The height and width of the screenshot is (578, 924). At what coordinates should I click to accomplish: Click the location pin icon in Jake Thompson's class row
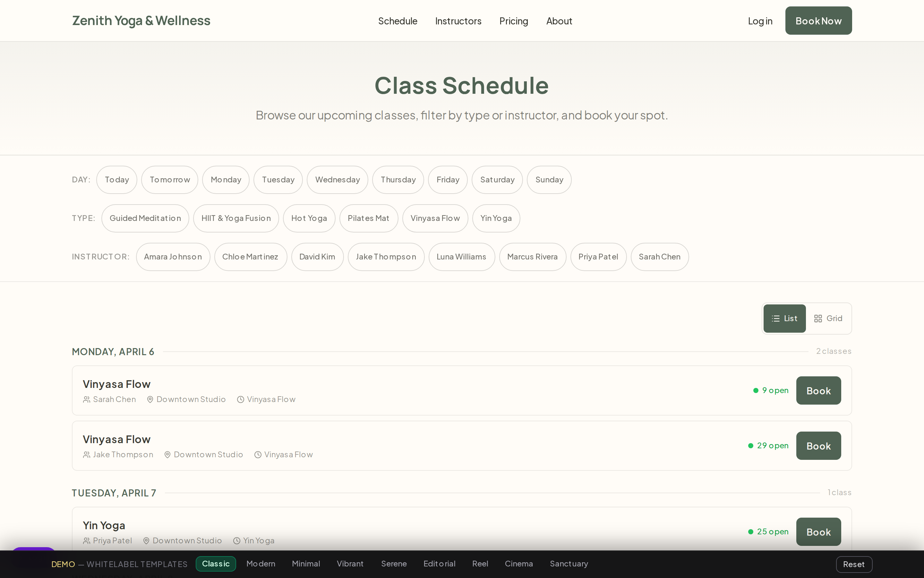(x=167, y=454)
